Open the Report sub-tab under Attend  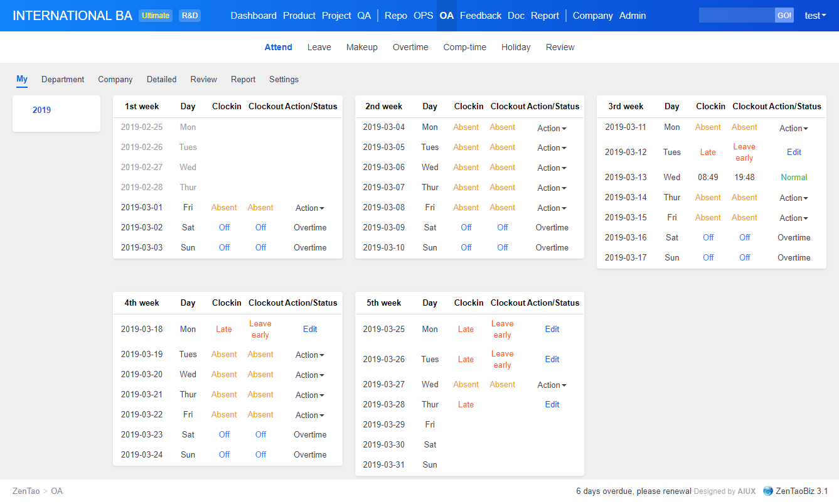click(243, 80)
